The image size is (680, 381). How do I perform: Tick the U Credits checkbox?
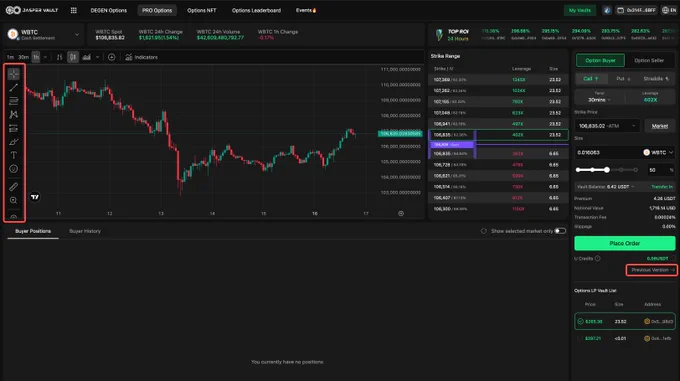672,258
